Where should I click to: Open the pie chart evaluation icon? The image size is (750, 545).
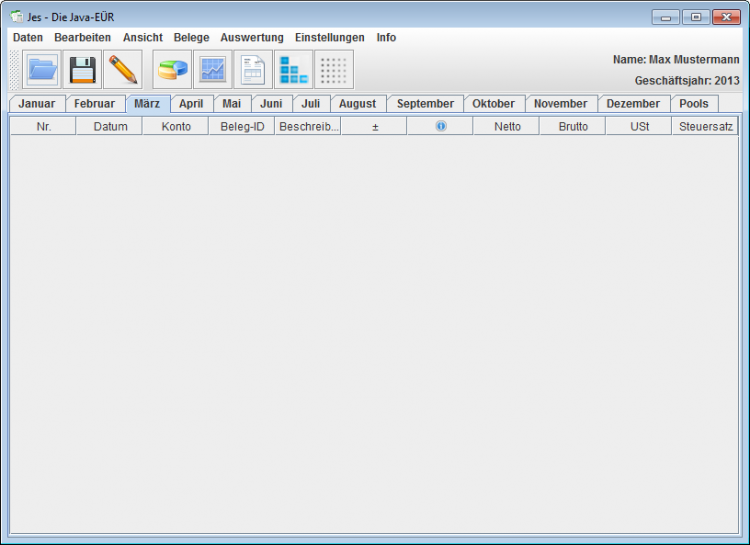(172, 70)
